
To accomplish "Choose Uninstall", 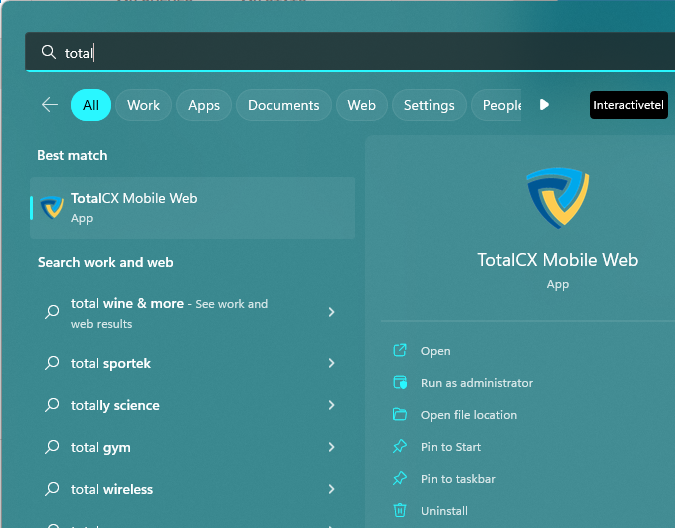I will click(x=444, y=511).
